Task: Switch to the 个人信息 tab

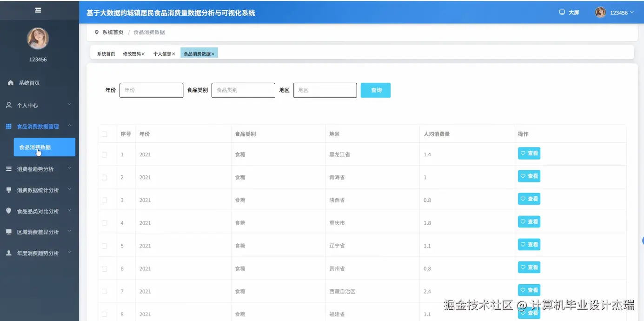Action: 162,53
